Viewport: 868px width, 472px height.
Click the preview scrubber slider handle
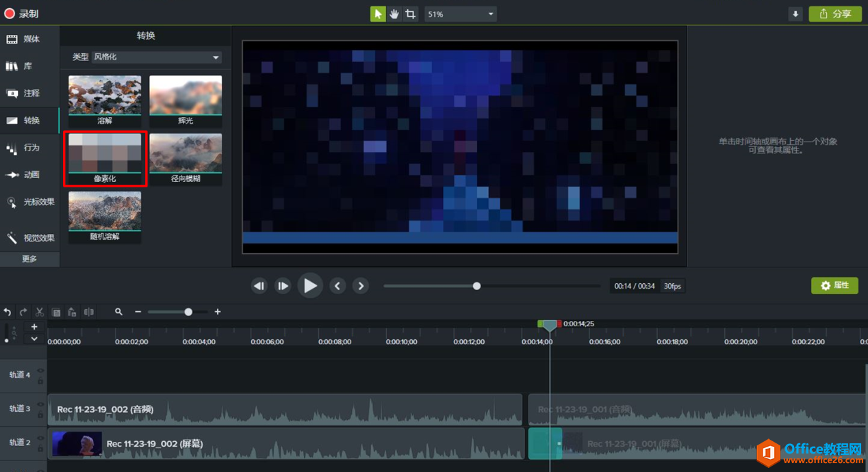tap(476, 286)
